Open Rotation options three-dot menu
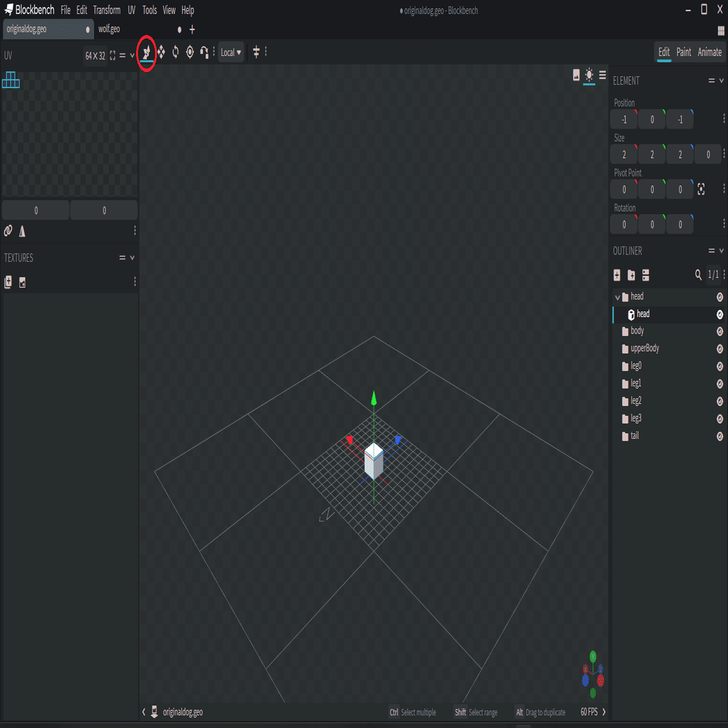The image size is (728, 728). tap(724, 224)
